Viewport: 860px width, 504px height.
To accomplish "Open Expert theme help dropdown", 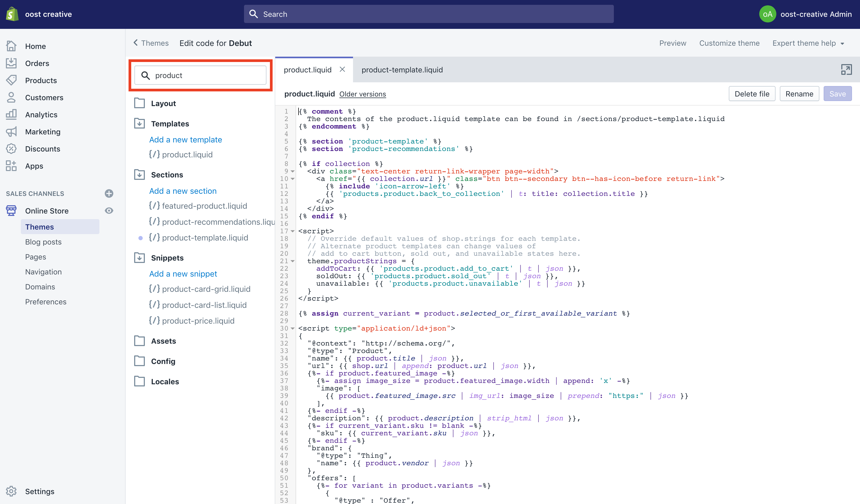I will (x=808, y=43).
